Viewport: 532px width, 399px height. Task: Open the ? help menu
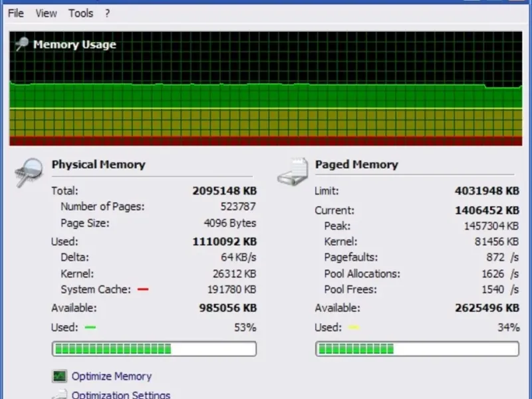point(107,13)
